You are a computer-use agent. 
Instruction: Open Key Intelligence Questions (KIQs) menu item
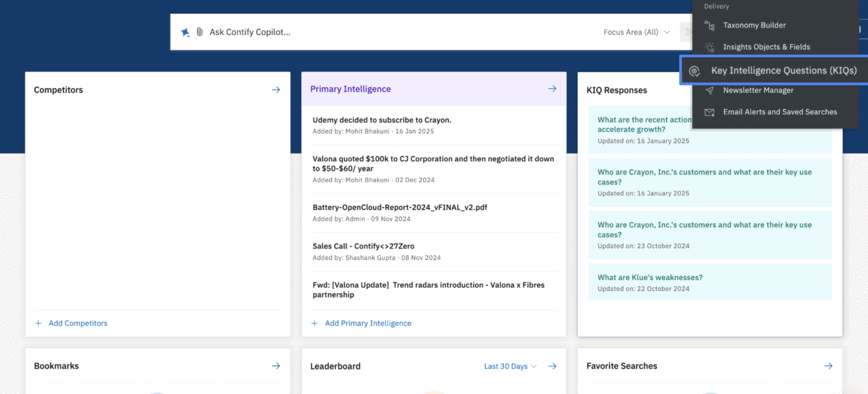[x=783, y=70]
